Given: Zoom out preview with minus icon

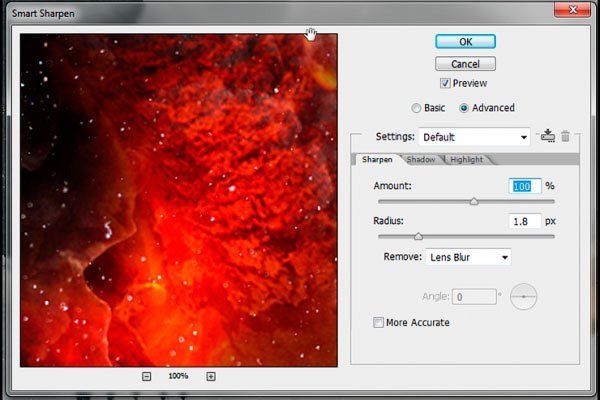Looking at the screenshot, I should point(146,376).
